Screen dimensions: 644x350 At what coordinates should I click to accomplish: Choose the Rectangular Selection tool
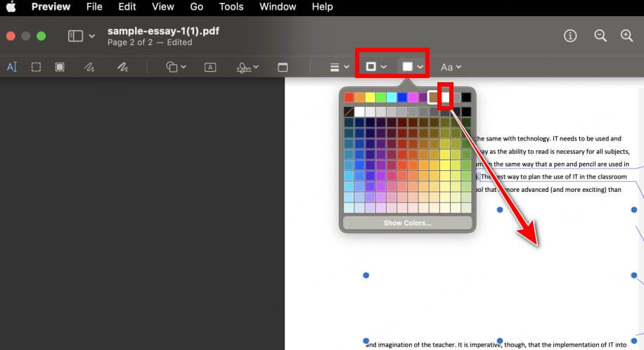pyautogui.click(x=36, y=67)
